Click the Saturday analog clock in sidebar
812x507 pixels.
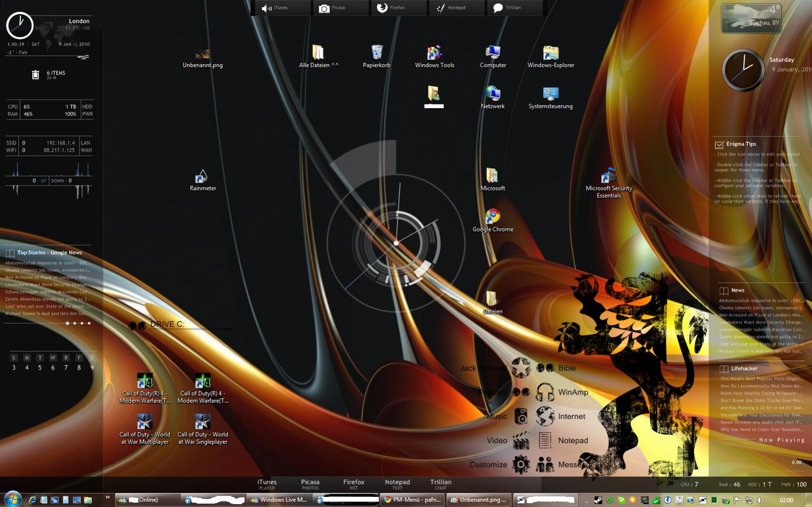[743, 70]
